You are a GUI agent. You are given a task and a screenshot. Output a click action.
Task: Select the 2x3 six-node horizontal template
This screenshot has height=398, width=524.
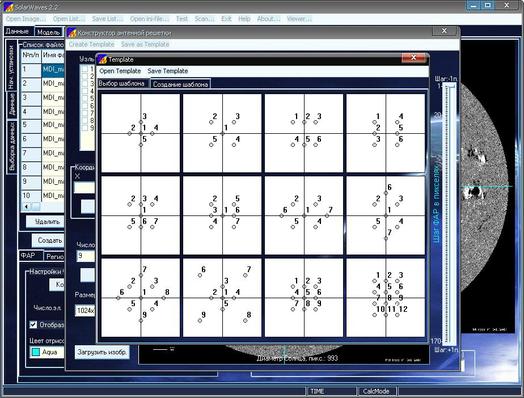pyautogui.click(x=304, y=133)
